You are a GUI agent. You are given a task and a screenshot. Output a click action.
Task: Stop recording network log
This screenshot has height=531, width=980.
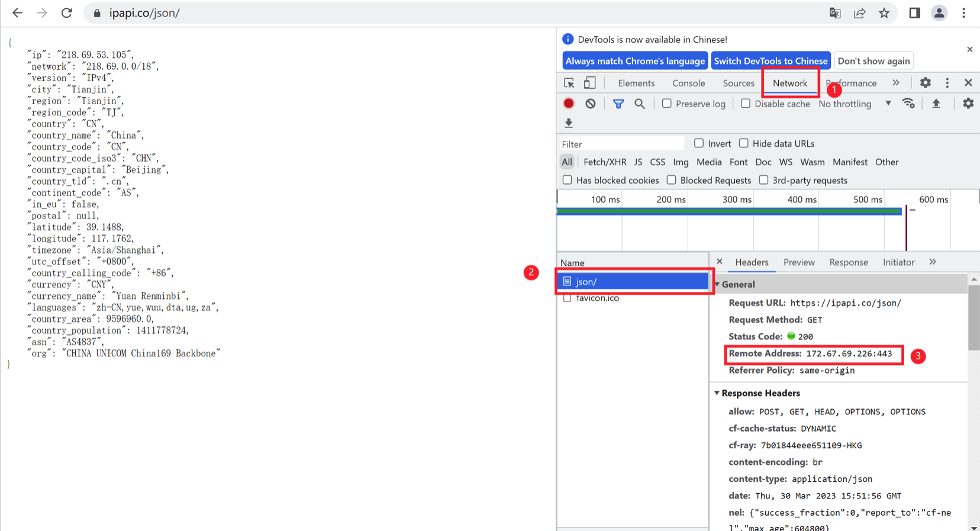pyautogui.click(x=569, y=104)
